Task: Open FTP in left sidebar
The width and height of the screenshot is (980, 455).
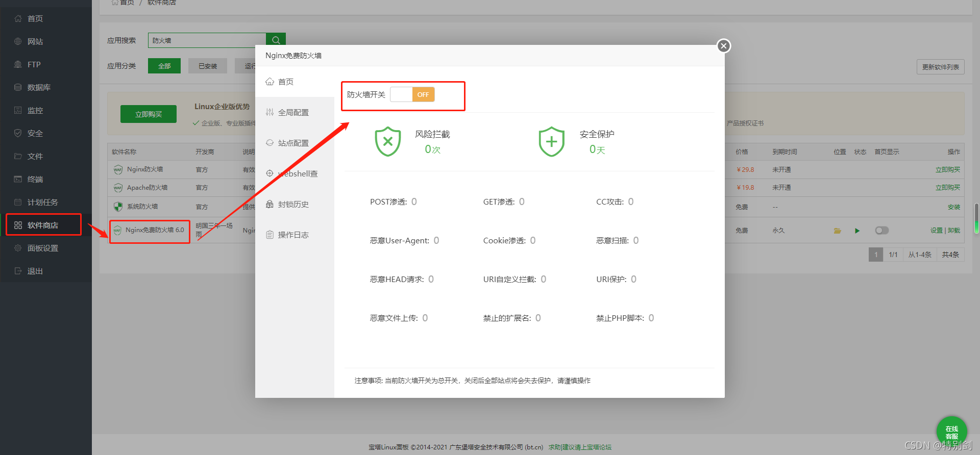Action: [x=46, y=64]
